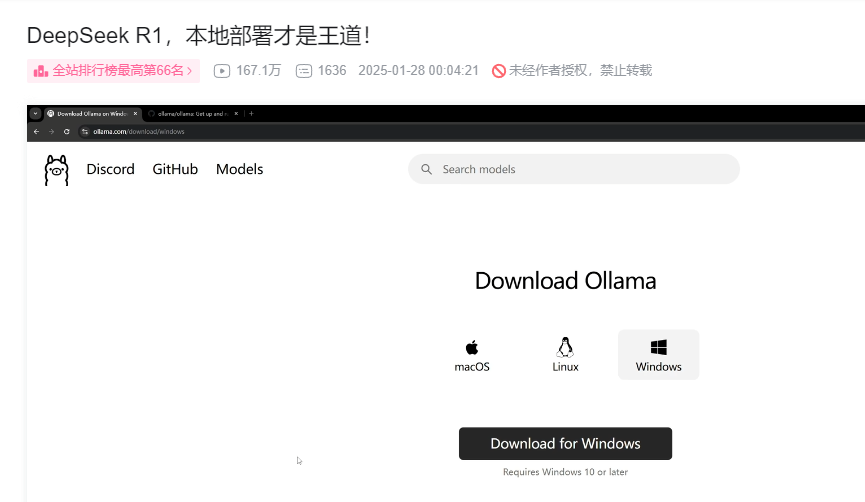Click the Requires Windows 10 or later note
The image size is (865, 502).
(x=565, y=472)
